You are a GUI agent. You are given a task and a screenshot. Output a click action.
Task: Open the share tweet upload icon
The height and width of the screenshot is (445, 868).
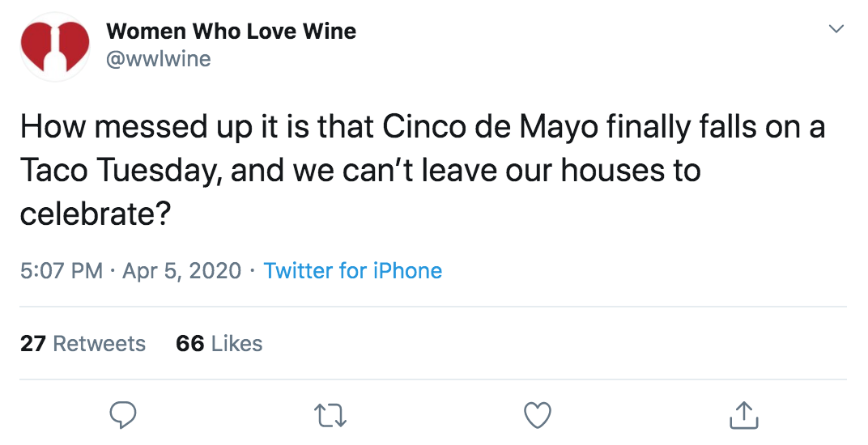[743, 414]
